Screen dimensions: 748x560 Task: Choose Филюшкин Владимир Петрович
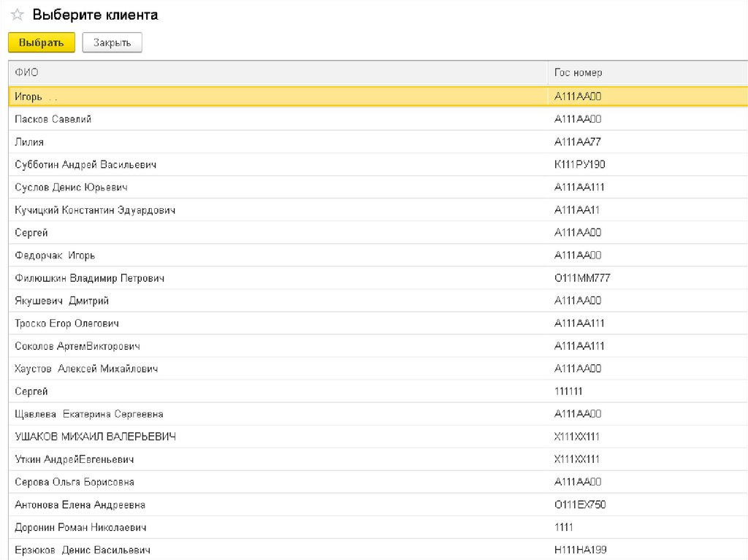coord(89,278)
